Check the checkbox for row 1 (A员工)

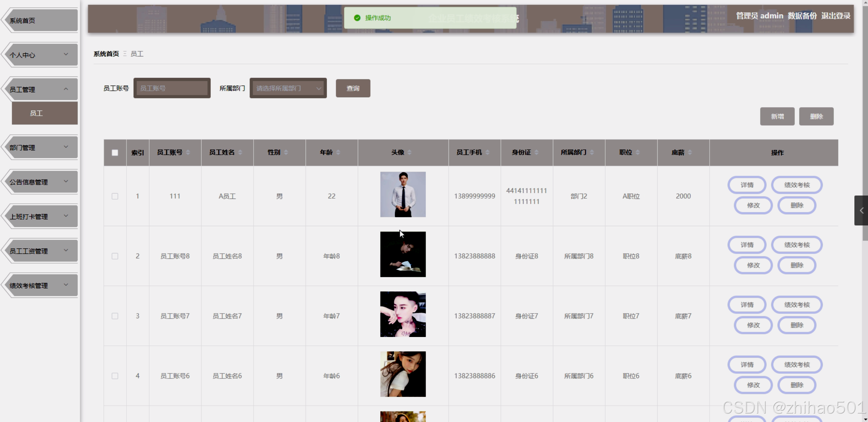115,196
